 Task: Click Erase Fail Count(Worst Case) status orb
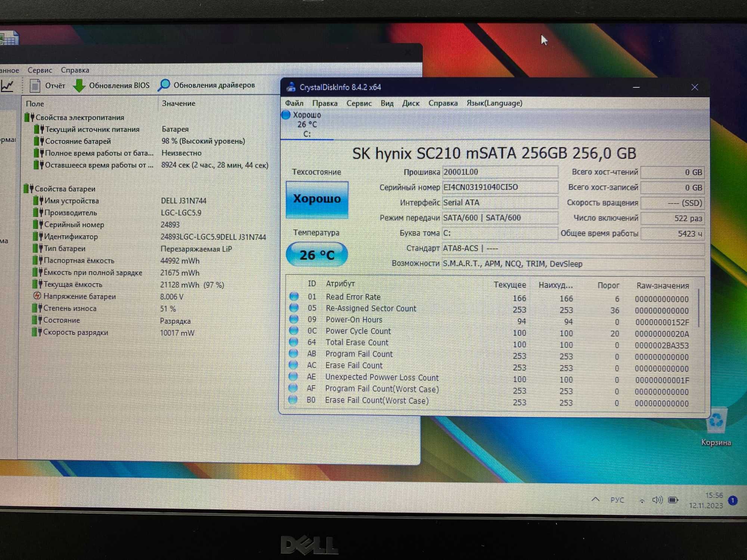pyautogui.click(x=293, y=399)
